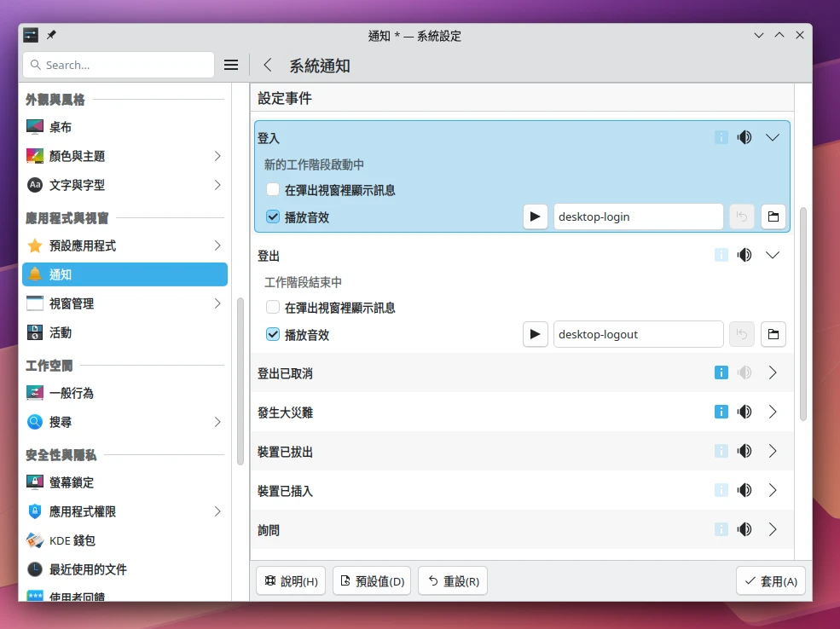Click the hamburger menu icon beside search
This screenshot has height=629, width=840.
pyautogui.click(x=230, y=65)
